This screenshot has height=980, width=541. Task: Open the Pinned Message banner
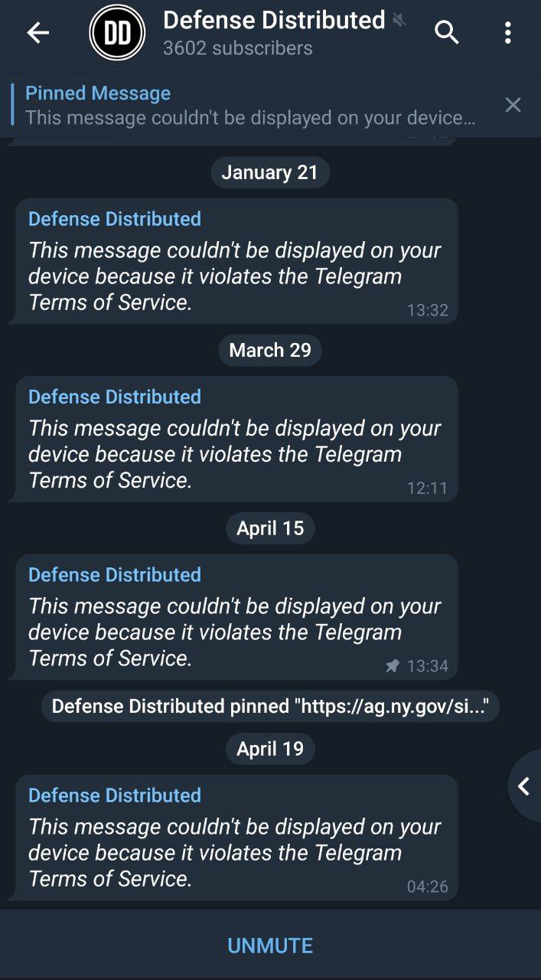(249, 105)
